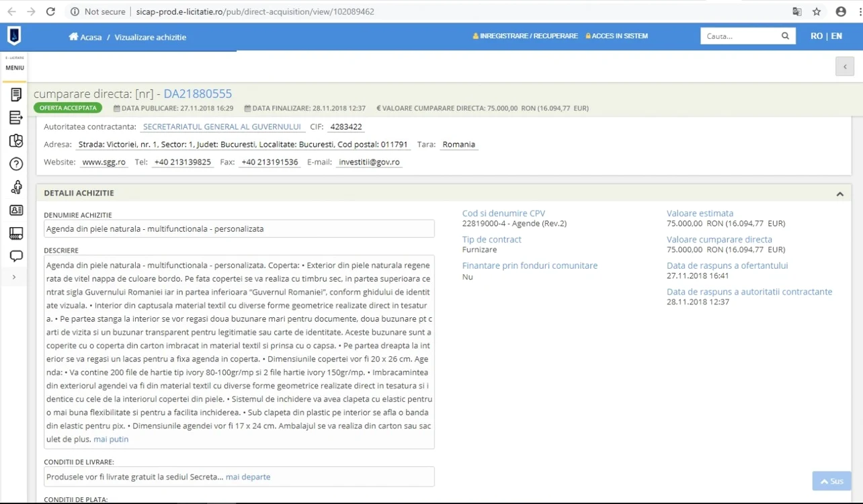This screenshot has width=863, height=504.
Task: Click the CIF value 4283422
Action: [346, 126]
